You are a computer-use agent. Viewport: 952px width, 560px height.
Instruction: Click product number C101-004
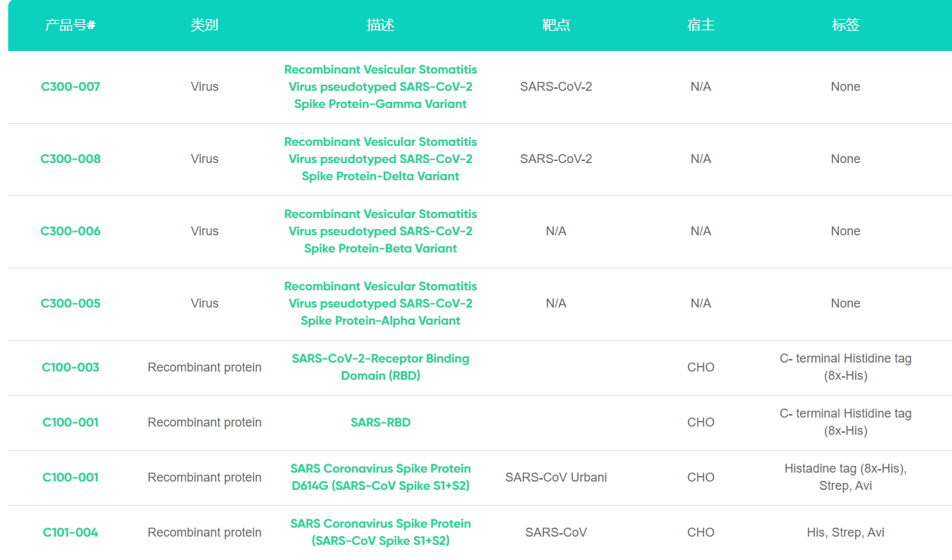[70, 532]
